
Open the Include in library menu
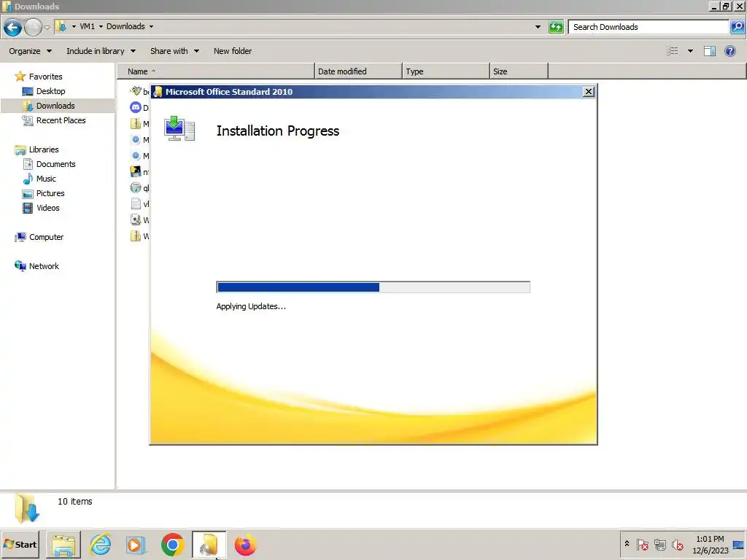tap(101, 51)
